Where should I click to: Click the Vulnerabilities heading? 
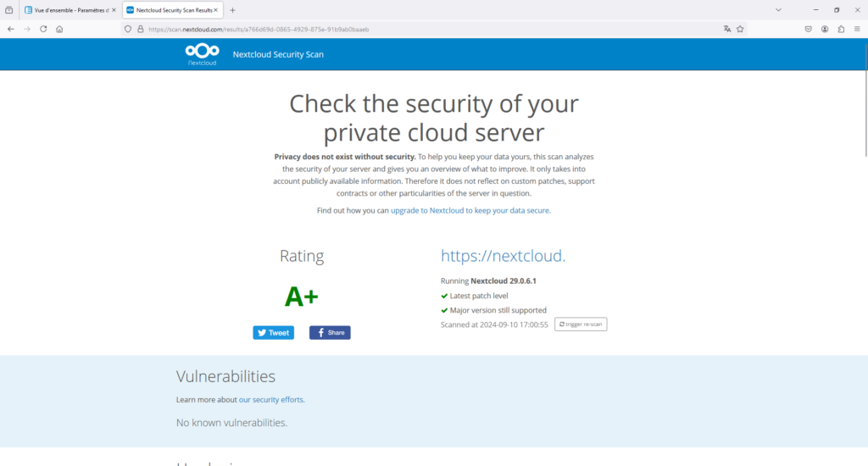pos(225,376)
